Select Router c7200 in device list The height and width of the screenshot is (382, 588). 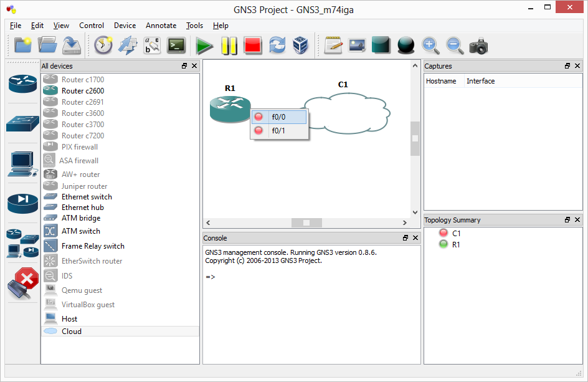tap(120, 136)
